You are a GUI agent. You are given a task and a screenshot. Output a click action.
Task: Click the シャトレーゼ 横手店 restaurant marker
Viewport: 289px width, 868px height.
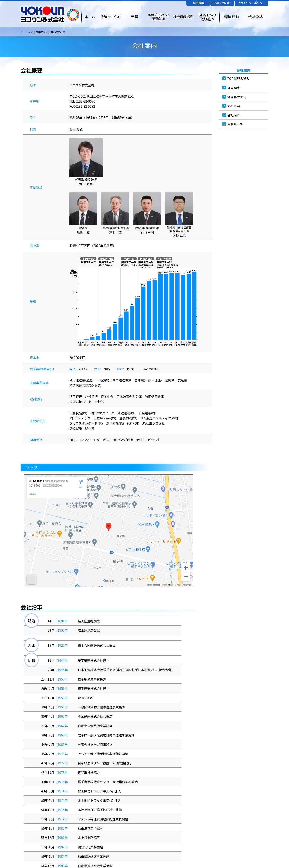point(179,541)
